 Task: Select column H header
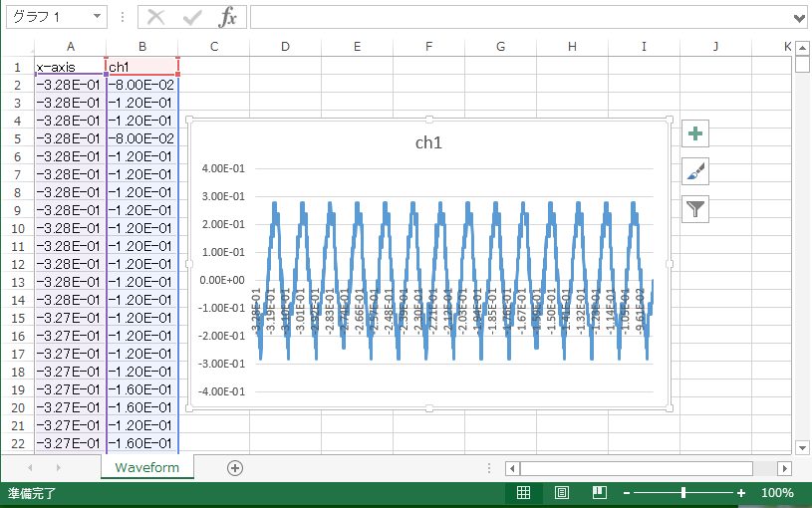pos(572,47)
